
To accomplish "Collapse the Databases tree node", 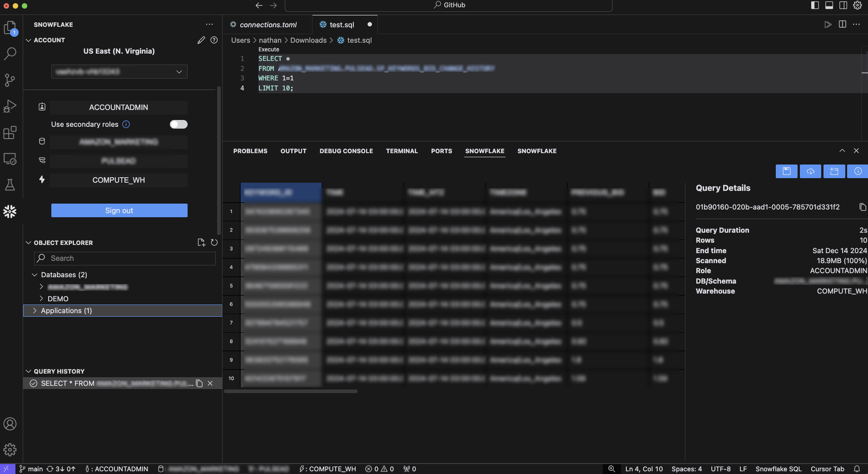I will point(35,274).
